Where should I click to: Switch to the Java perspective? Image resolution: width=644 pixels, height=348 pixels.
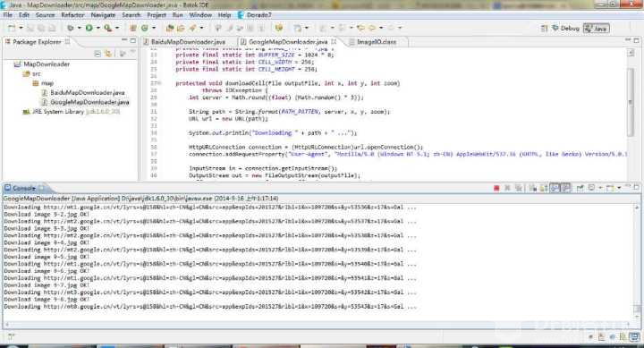pyautogui.click(x=597, y=29)
